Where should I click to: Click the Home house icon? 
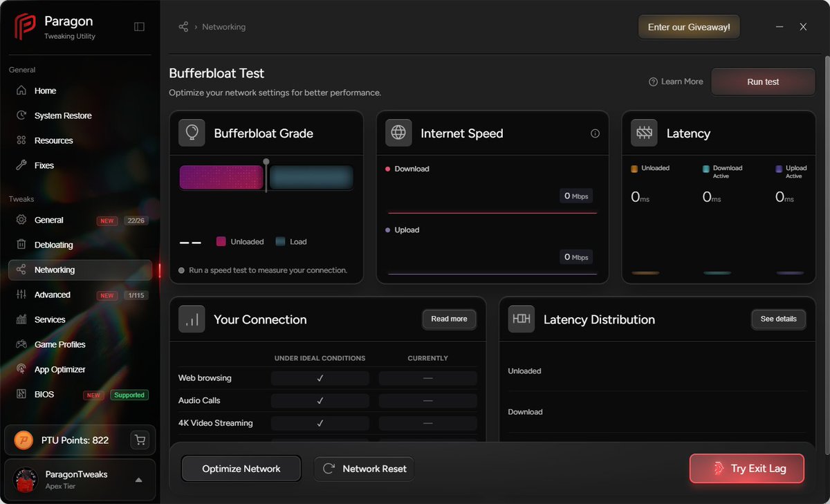coord(21,91)
